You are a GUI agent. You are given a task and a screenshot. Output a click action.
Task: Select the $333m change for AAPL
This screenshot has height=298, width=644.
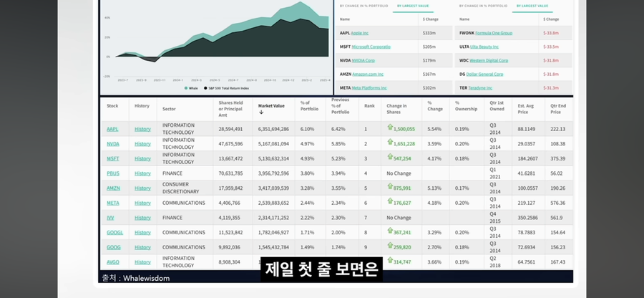tap(428, 33)
